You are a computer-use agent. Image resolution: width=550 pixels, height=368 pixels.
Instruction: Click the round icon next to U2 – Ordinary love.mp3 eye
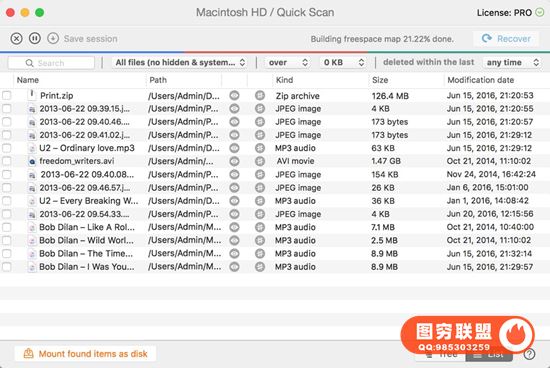260,148
